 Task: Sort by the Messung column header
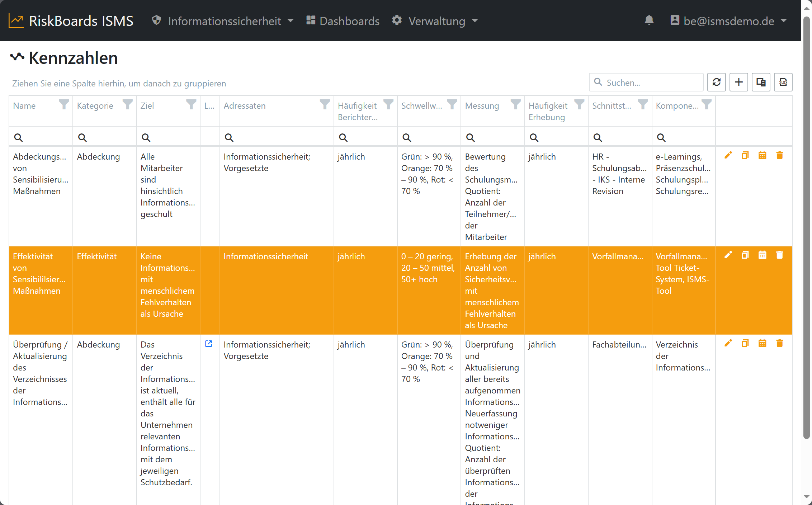pos(482,106)
